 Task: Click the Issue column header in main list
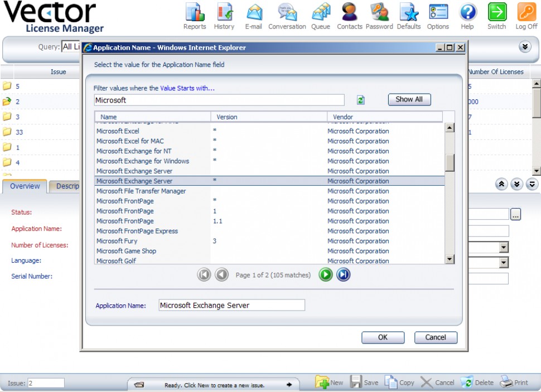click(47, 72)
